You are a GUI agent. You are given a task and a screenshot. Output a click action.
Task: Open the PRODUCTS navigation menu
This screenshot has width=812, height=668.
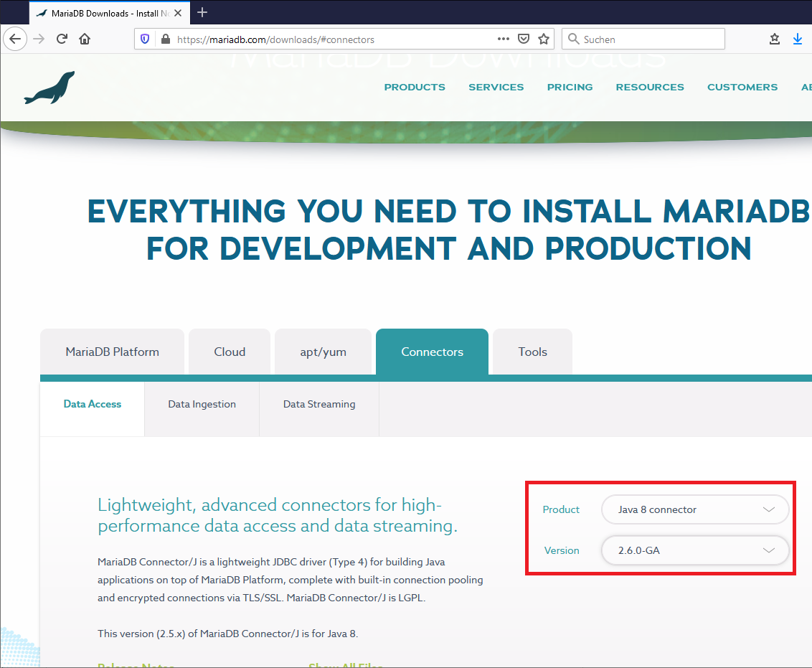click(x=415, y=87)
